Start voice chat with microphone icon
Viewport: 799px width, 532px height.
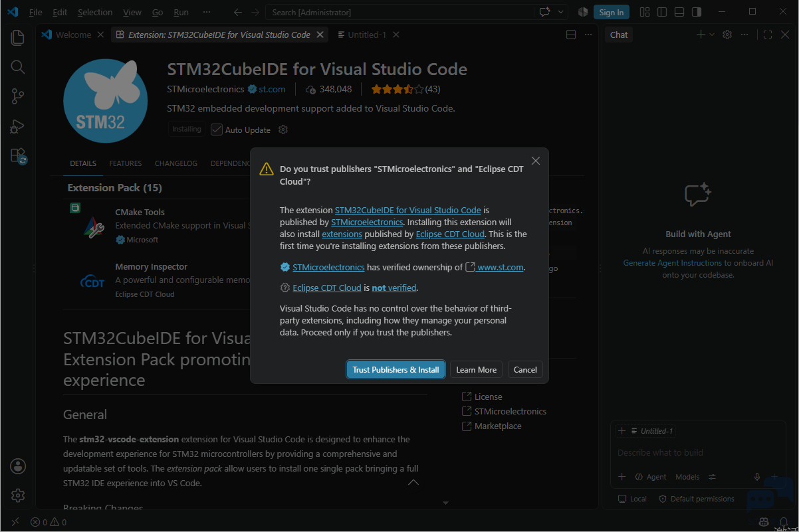756,477
